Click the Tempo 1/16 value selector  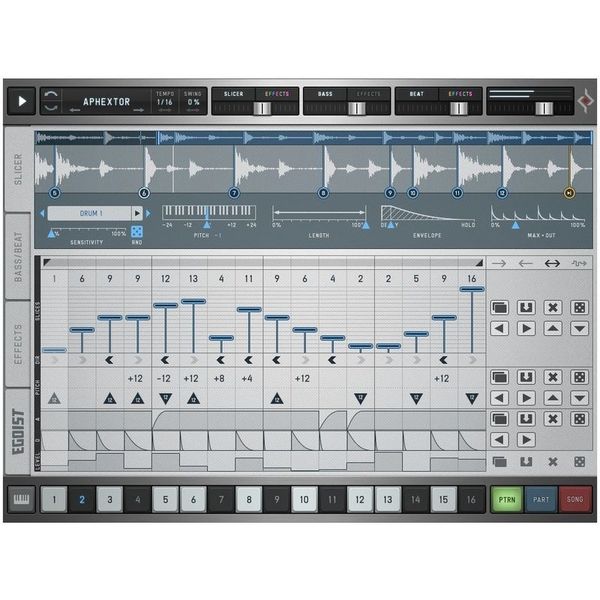click(x=166, y=103)
